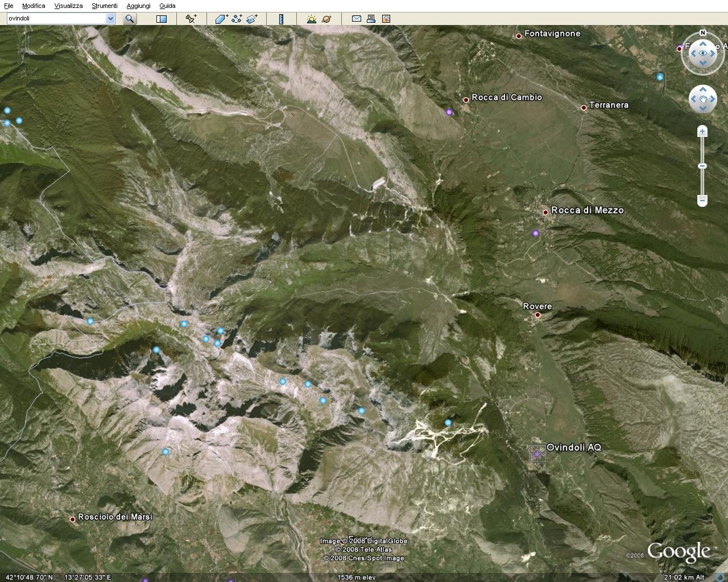Zoom out with the minus button
Screen dimensions: 728x582
702,200
